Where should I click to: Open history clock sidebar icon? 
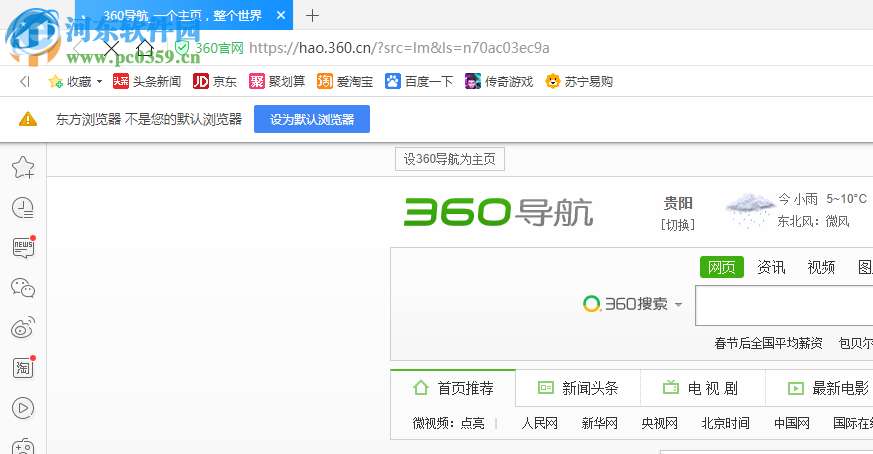(x=23, y=208)
